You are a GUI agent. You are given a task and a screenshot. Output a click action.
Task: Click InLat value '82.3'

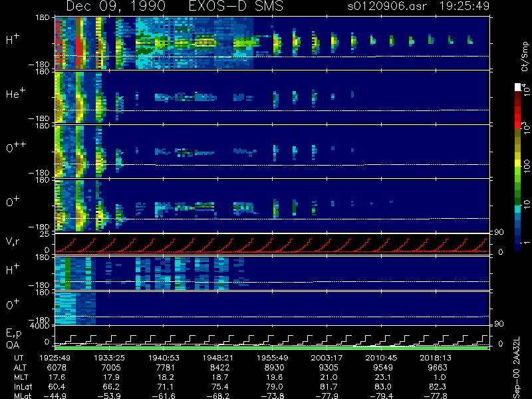[x=438, y=386]
